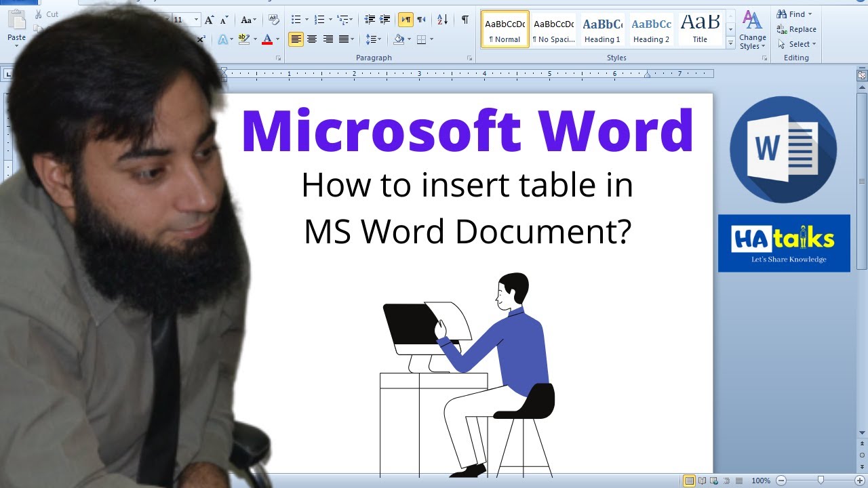Viewport: 868px width, 488px height.
Task: Apply the Normal style
Action: [x=505, y=29]
